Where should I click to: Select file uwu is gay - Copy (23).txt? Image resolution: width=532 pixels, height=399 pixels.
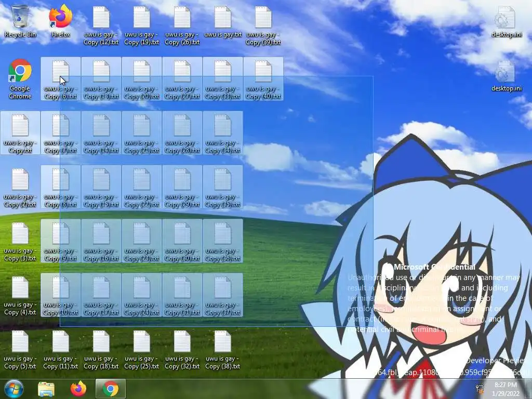(141, 241)
